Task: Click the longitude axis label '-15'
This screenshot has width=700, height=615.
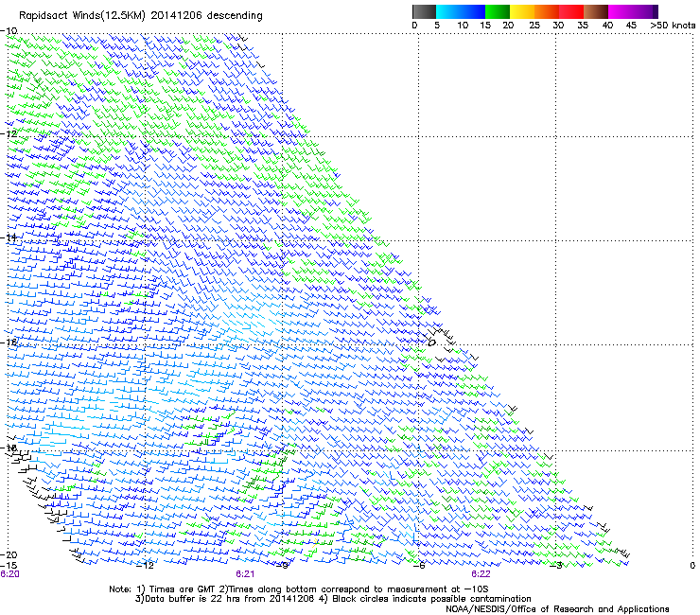Action: point(9,566)
